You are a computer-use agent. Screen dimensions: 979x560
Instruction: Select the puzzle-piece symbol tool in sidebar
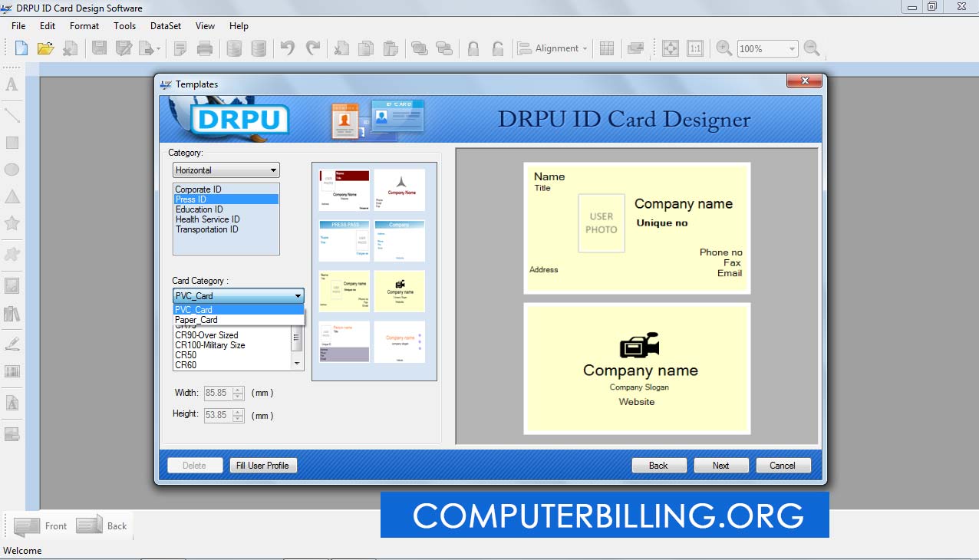tap(12, 254)
